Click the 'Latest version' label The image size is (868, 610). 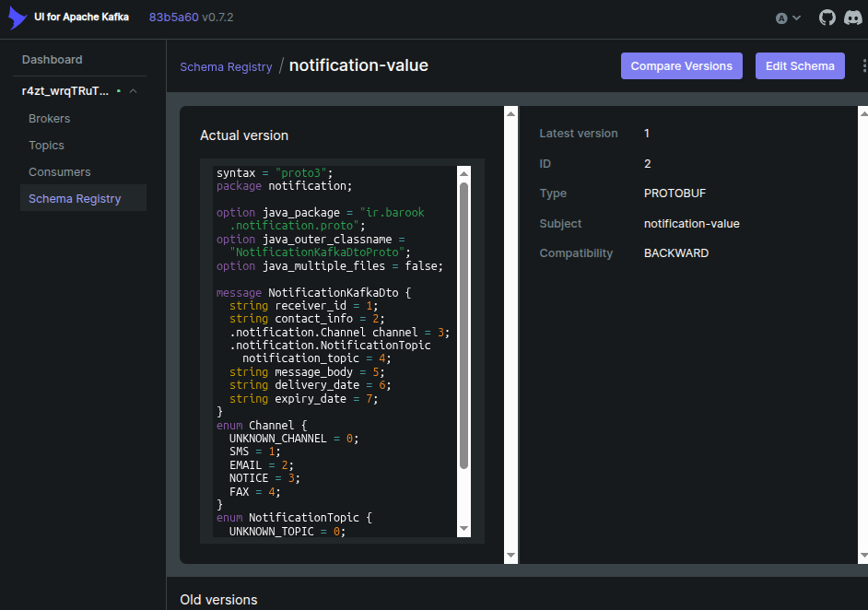pyautogui.click(x=579, y=134)
